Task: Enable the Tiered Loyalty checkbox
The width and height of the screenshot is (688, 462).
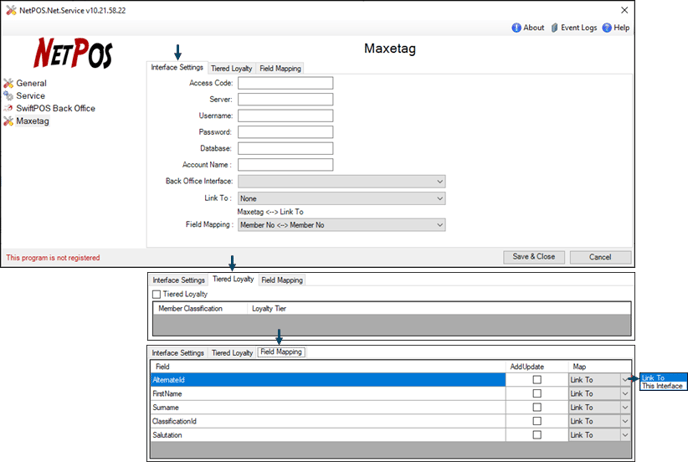Action: coord(156,294)
